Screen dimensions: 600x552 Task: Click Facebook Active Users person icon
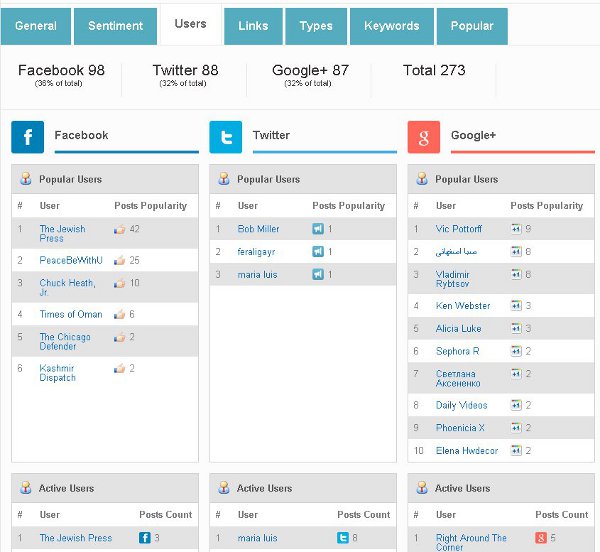pyautogui.click(x=26, y=488)
